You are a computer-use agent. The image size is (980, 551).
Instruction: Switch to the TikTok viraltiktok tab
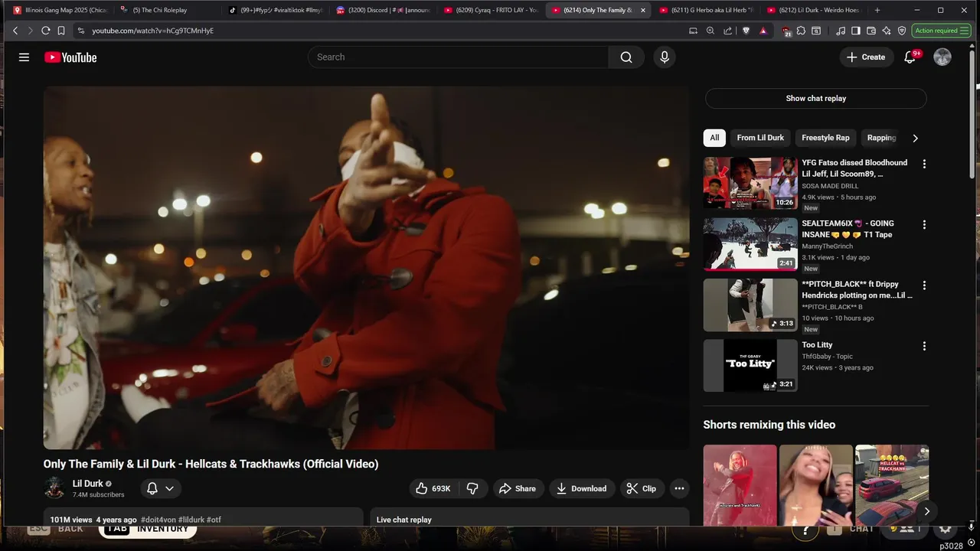point(276,10)
